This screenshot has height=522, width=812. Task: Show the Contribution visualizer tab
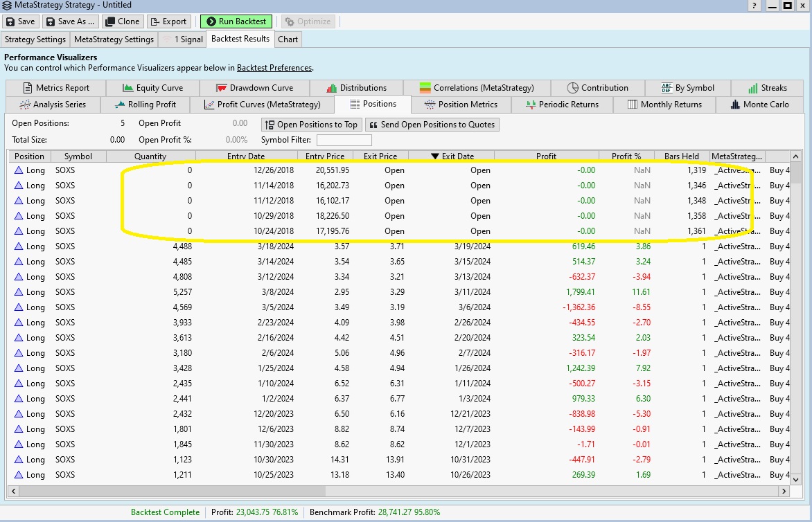click(x=597, y=88)
